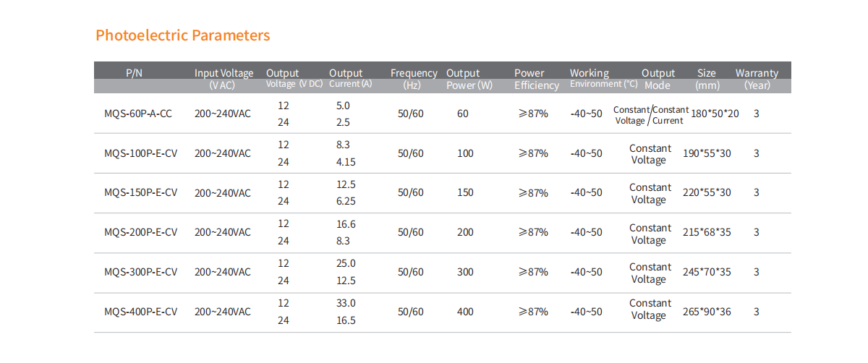The image size is (868, 363).
Task: Select the Power Efficiency column header
Action: click(x=537, y=79)
